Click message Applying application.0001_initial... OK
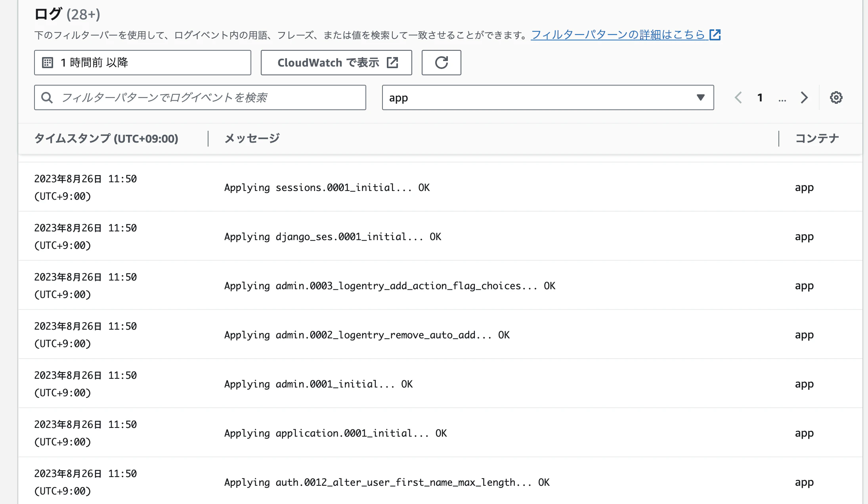The width and height of the screenshot is (868, 504). 335,433
